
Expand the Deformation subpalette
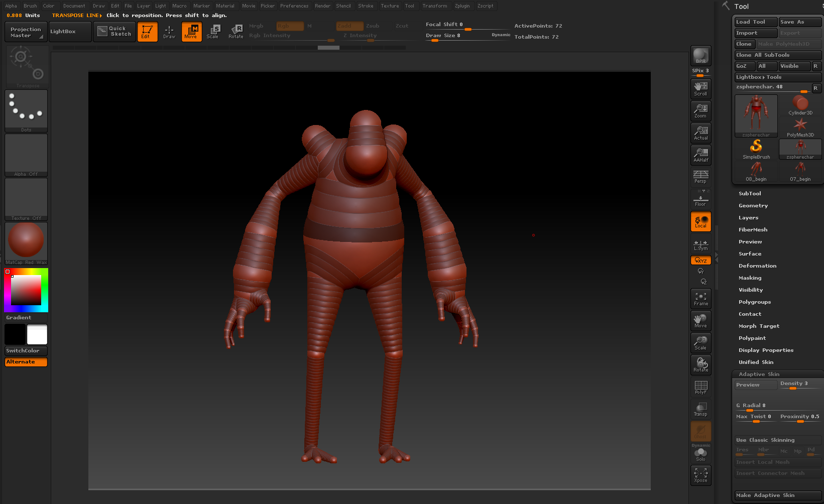[x=757, y=266]
